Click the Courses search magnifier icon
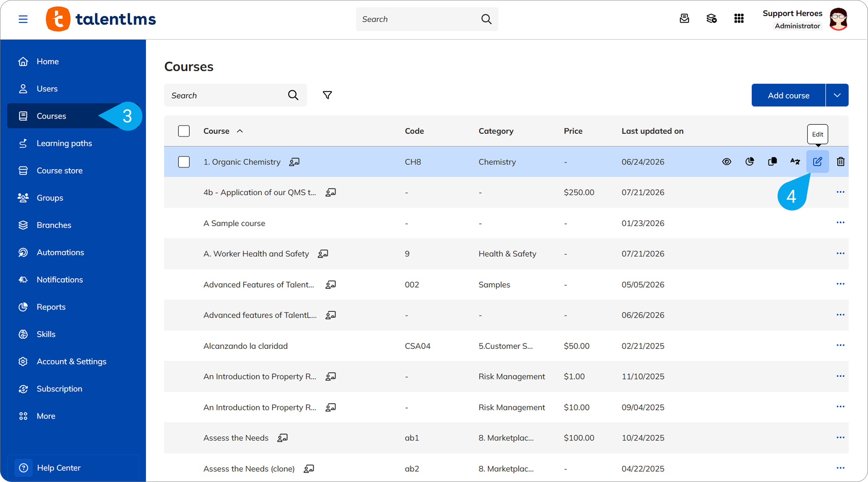Viewport: 868px width, 482px height. tap(293, 95)
